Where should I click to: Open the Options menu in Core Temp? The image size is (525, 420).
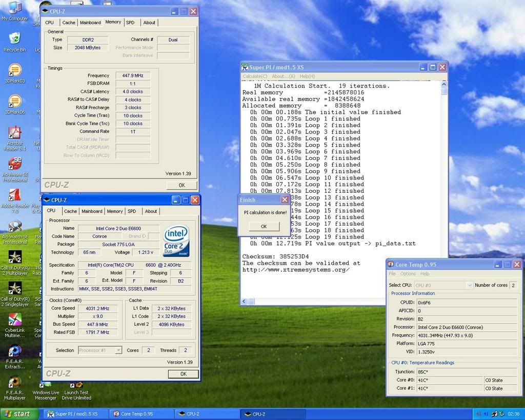pyautogui.click(x=408, y=274)
